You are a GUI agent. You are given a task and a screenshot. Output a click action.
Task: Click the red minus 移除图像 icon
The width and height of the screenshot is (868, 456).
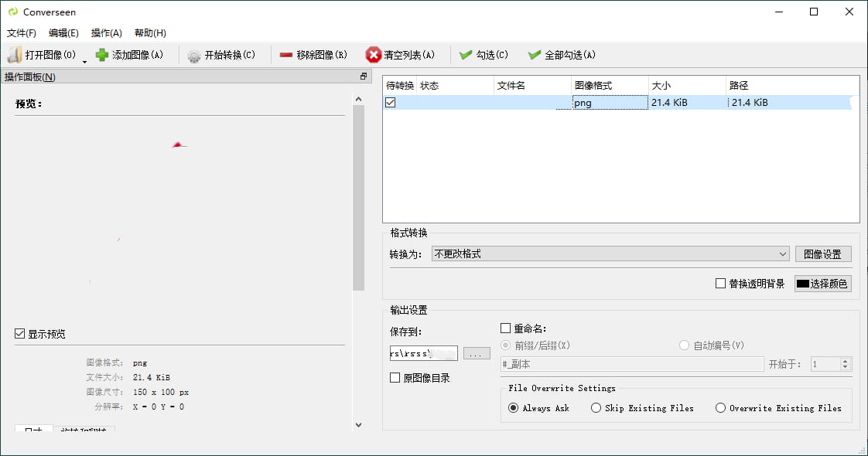[286, 55]
